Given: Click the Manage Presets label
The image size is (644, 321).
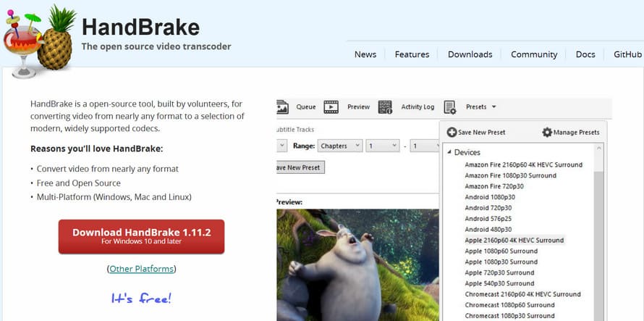Looking at the screenshot, I should pos(576,132).
